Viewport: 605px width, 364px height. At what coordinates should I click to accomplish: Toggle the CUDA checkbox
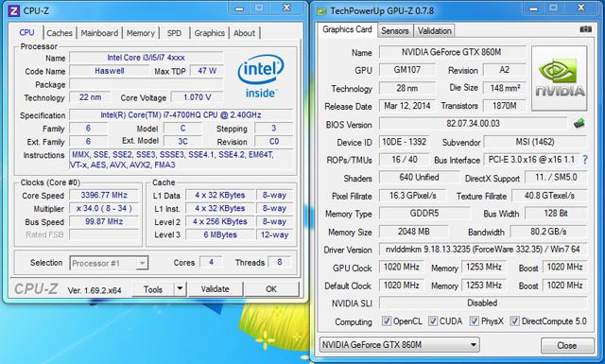click(x=433, y=321)
